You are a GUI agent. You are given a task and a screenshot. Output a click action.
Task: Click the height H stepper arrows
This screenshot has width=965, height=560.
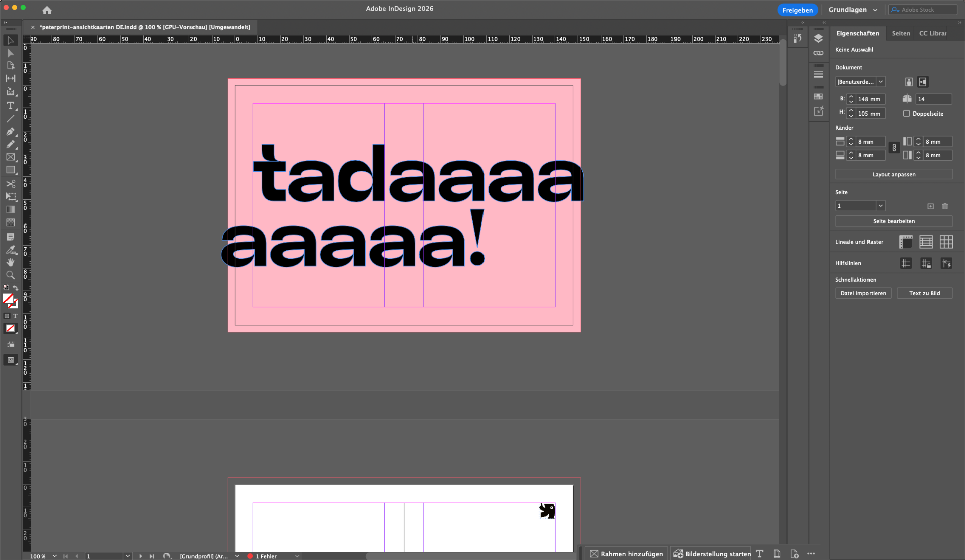point(851,114)
